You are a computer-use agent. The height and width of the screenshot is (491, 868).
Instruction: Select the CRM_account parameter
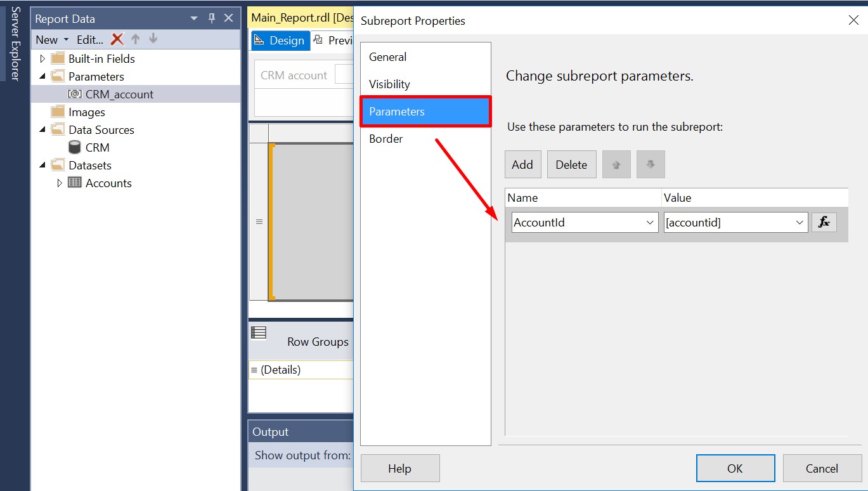(x=120, y=94)
